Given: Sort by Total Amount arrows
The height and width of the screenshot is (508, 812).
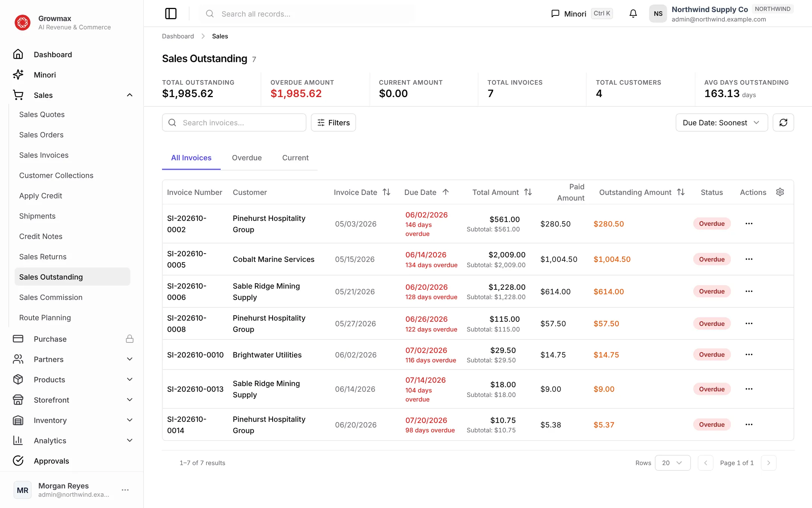Looking at the screenshot, I should tap(528, 192).
